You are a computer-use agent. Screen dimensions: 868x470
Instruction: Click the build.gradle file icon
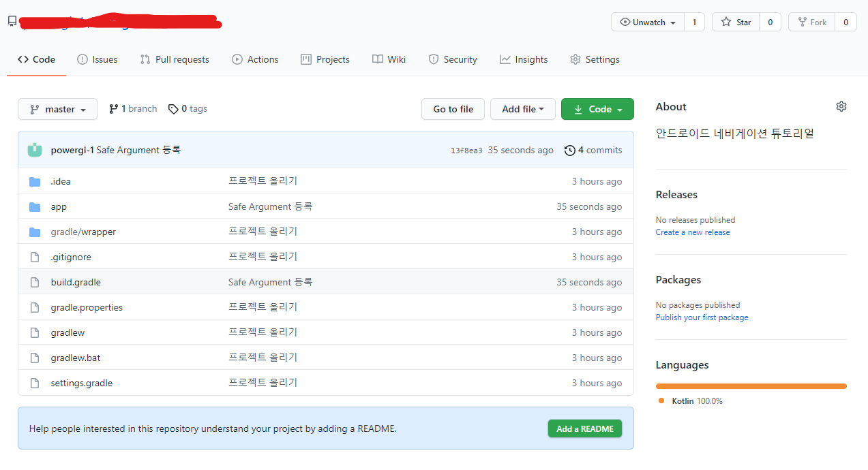point(35,282)
